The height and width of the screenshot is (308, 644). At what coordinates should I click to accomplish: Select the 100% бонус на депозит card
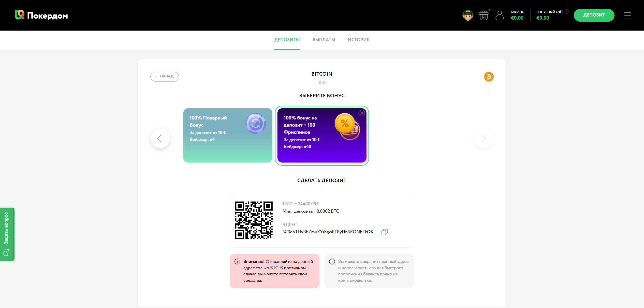[322, 135]
